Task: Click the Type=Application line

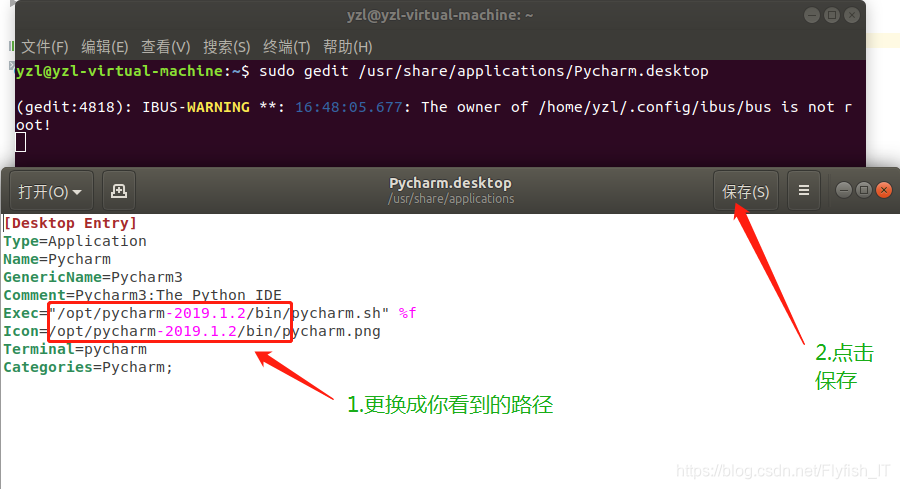Action: [x=75, y=241]
